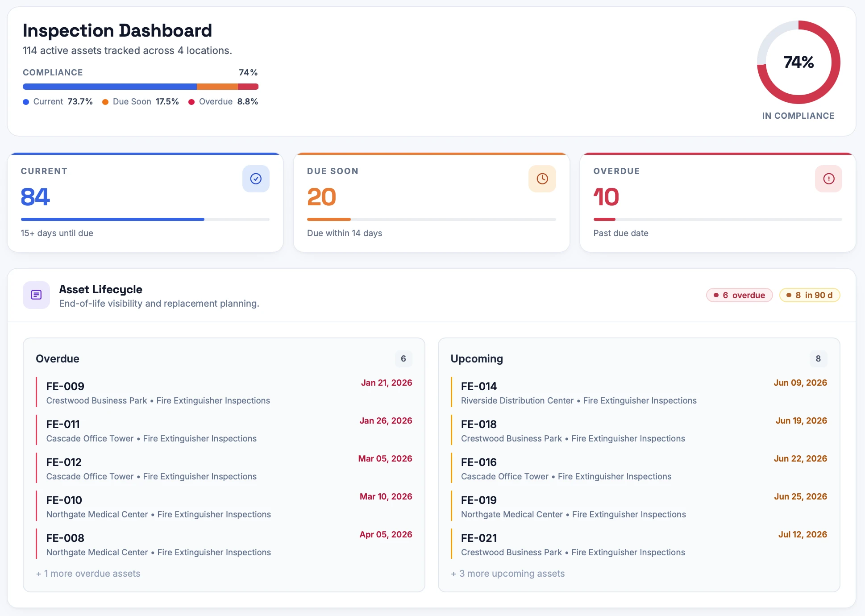Select upcoming asset FE-014

pyautogui.click(x=639, y=392)
